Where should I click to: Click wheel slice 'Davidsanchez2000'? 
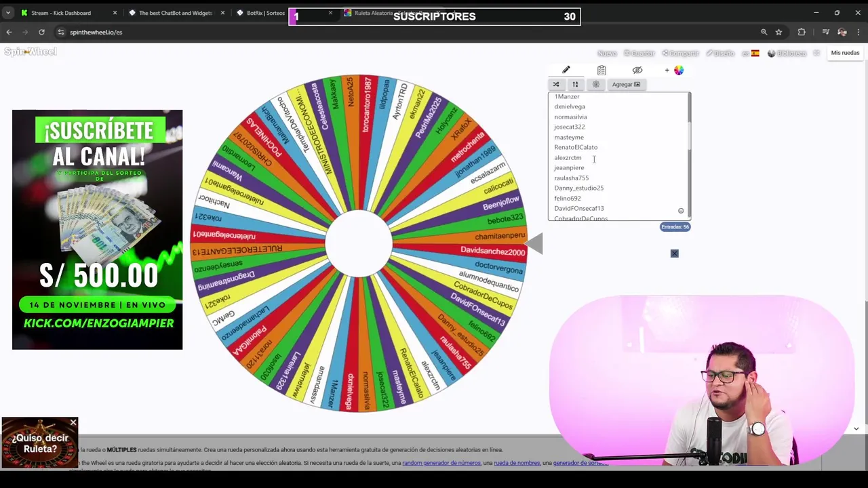point(492,251)
